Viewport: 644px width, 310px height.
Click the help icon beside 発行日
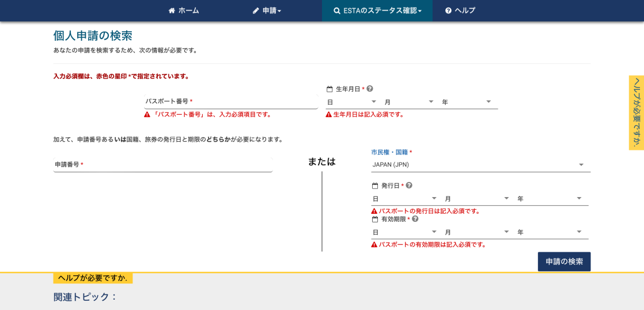[x=409, y=186]
